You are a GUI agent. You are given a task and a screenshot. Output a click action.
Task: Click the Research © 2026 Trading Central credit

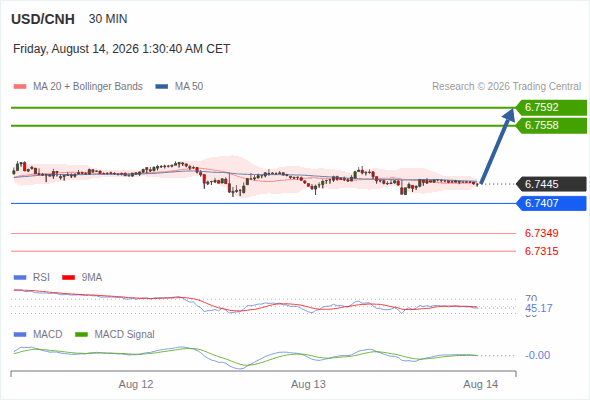(506, 87)
